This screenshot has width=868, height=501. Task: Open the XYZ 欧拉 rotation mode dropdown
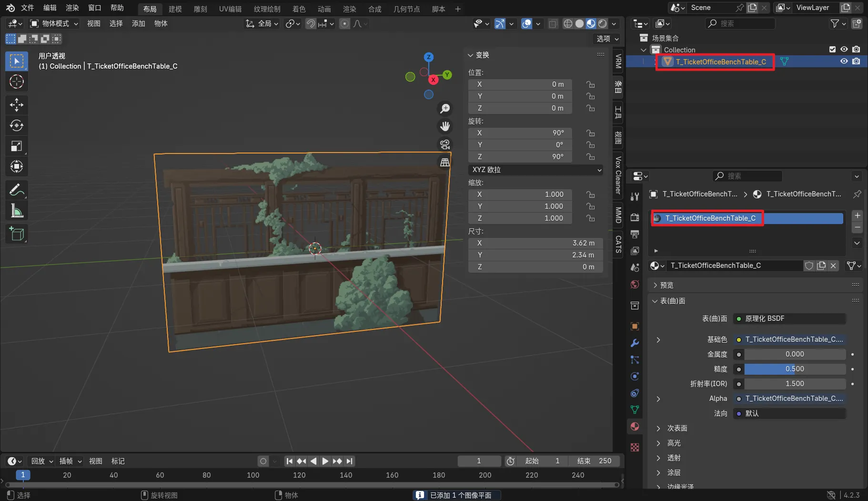click(x=536, y=170)
